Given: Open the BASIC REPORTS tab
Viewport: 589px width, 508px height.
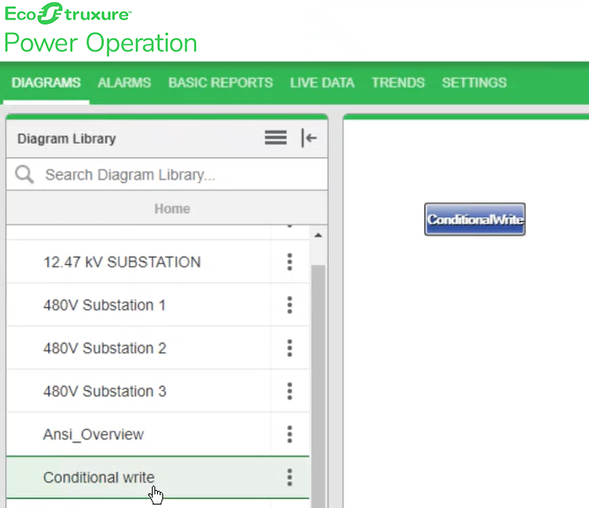Looking at the screenshot, I should (x=220, y=83).
